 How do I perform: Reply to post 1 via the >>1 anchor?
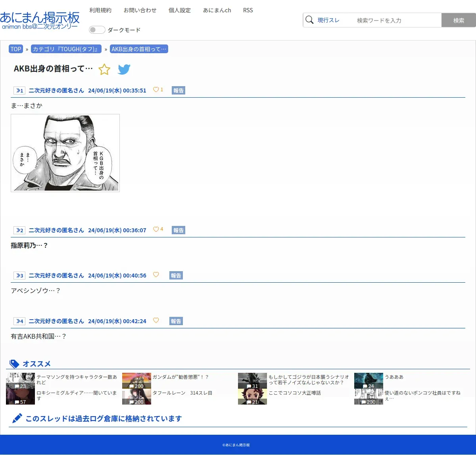tap(19, 91)
